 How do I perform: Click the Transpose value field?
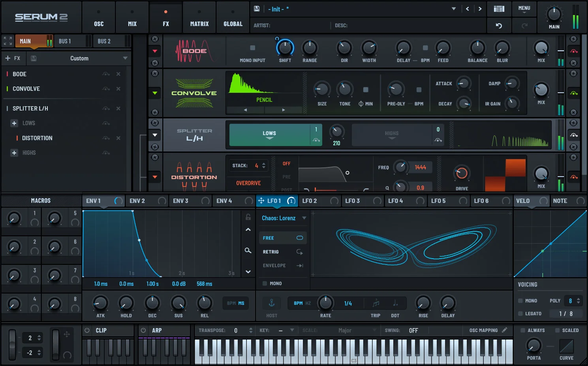[236, 330]
